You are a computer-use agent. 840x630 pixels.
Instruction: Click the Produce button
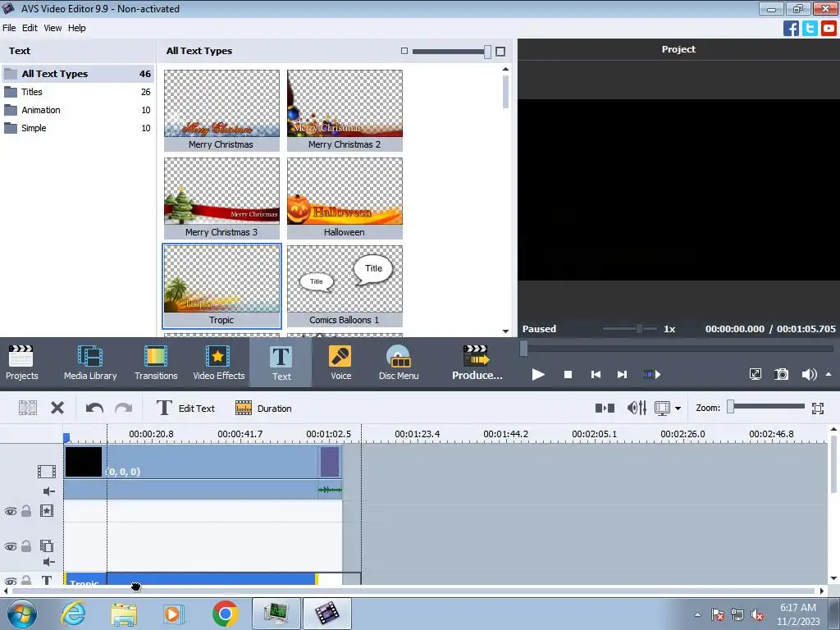477,363
